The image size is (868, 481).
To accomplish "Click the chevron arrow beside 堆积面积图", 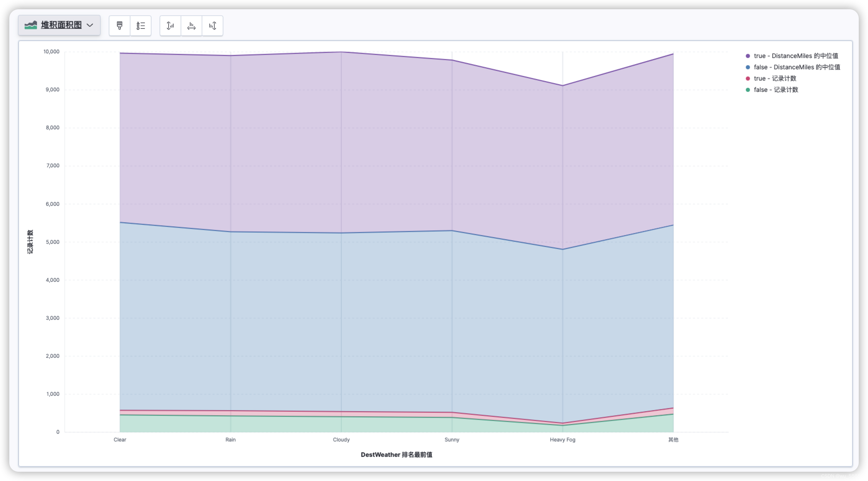I will (90, 25).
